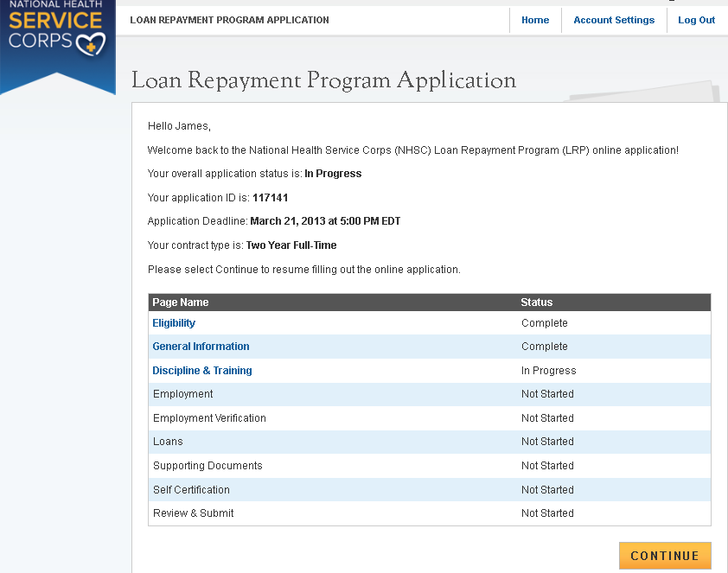This screenshot has height=573, width=728.
Task: Click the Review & Submit row
Action: click(193, 513)
